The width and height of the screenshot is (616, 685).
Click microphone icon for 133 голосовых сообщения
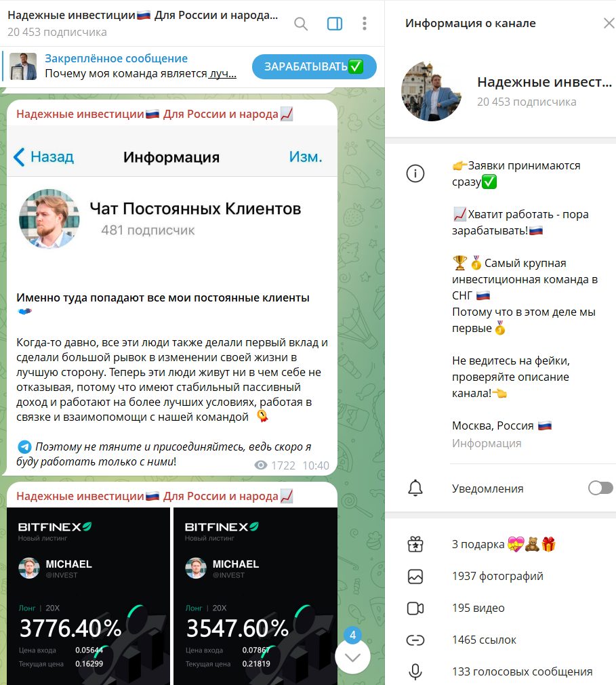pos(415,672)
